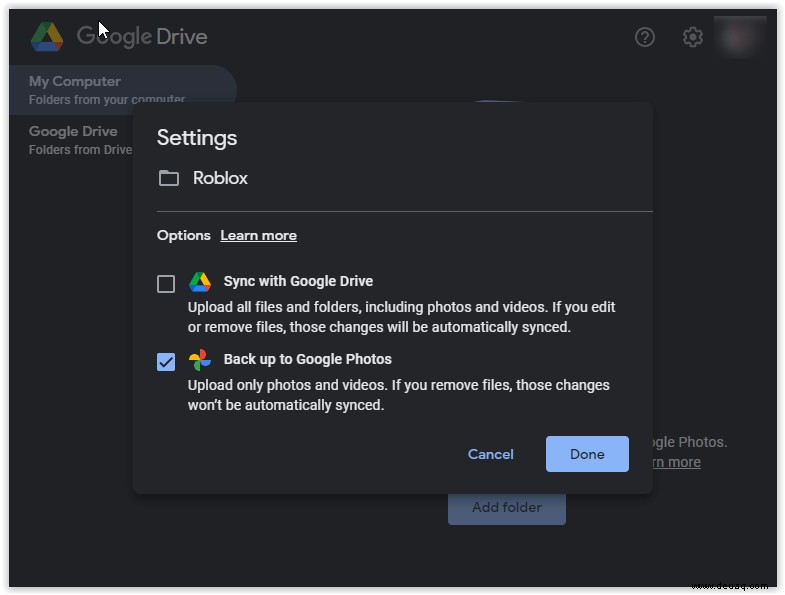Open the settings gear icon
The height and width of the screenshot is (595, 785).
tap(692, 37)
